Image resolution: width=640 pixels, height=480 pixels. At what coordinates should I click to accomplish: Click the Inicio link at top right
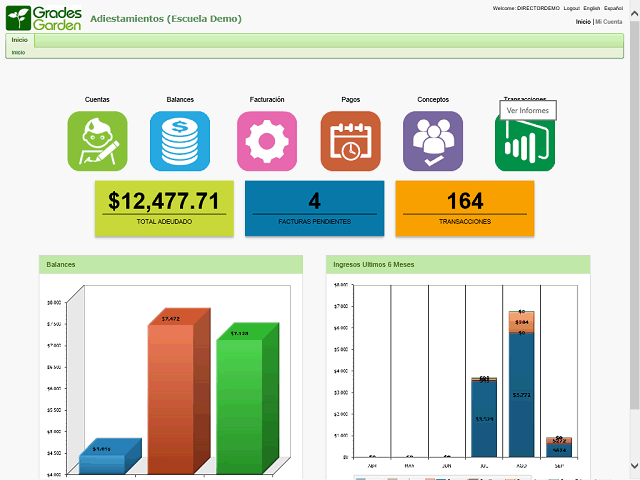(x=583, y=22)
